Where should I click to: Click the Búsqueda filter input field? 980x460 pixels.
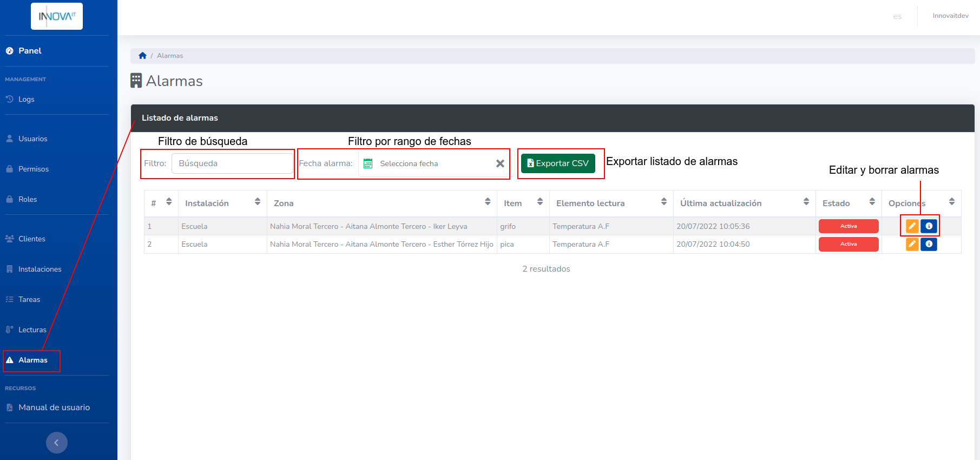(232, 163)
